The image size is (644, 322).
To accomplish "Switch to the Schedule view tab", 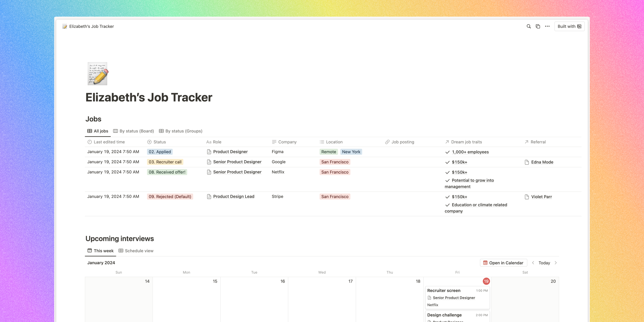I will click(x=136, y=251).
